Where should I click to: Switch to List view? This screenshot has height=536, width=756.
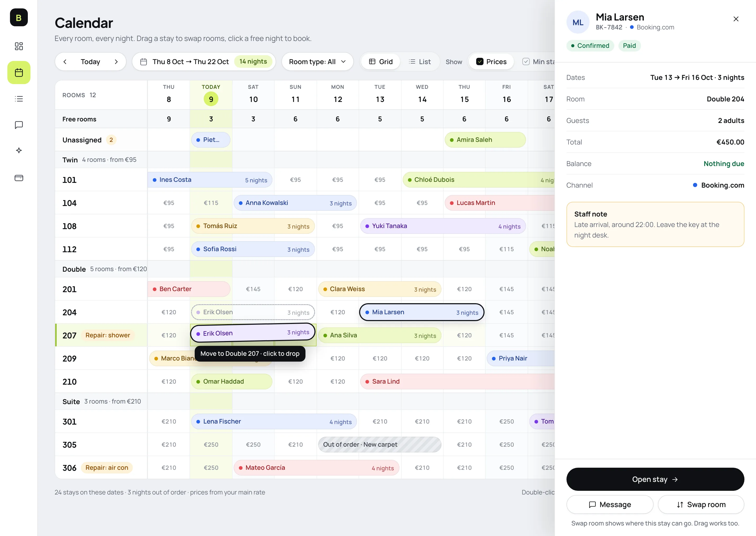click(x=420, y=62)
